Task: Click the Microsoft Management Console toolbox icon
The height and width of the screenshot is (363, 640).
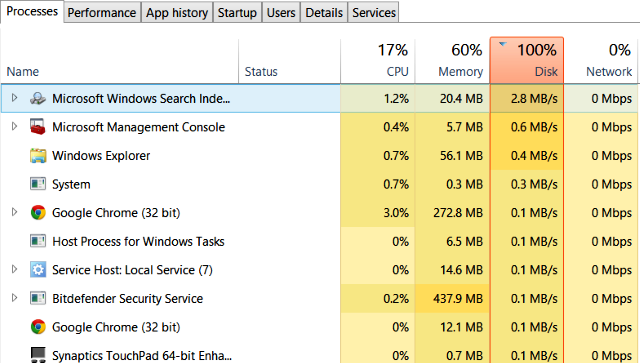Action: click(x=38, y=127)
